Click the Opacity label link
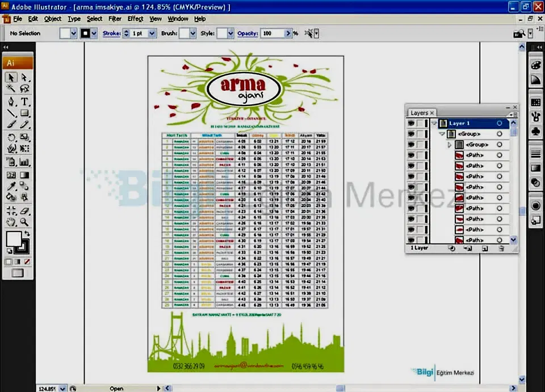Screen dimensions: 545x392 pyautogui.click(x=248, y=33)
